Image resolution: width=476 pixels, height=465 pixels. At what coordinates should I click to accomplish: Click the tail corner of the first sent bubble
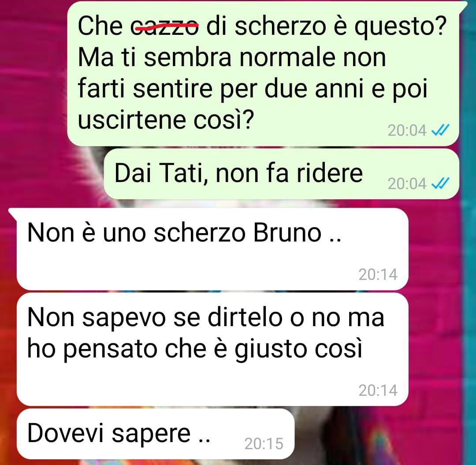(464, 6)
